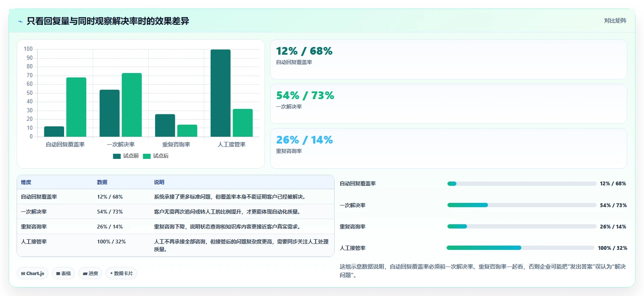The image size is (644, 296).
Task: Click x-axis label 人工接管率 under chart
Action: [232, 145]
